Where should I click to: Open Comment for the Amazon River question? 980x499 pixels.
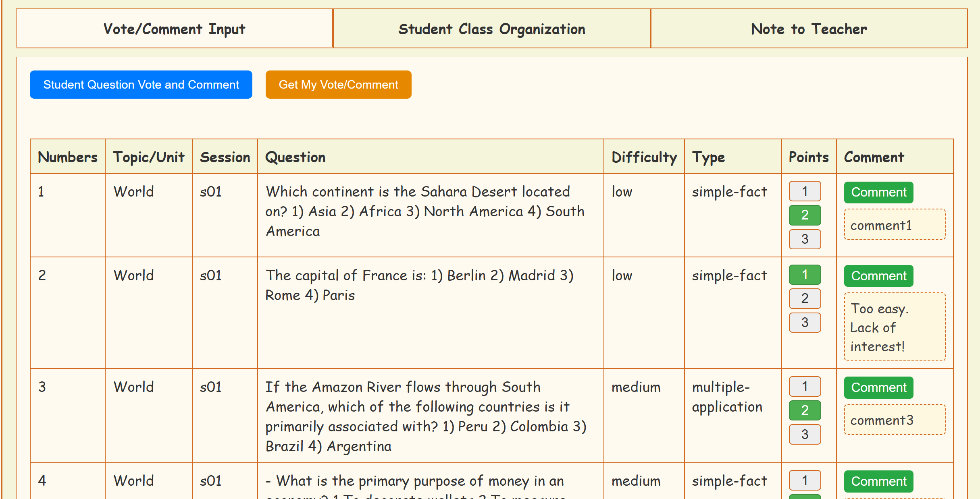tap(878, 387)
